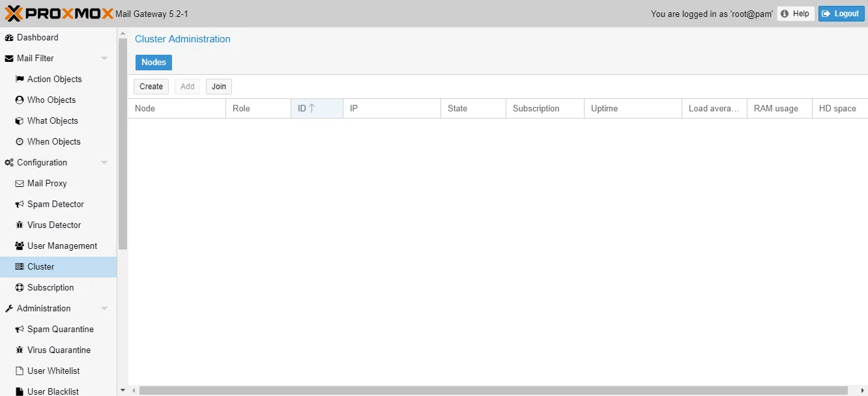Open Mail Proxy via its envelope icon

(19, 183)
